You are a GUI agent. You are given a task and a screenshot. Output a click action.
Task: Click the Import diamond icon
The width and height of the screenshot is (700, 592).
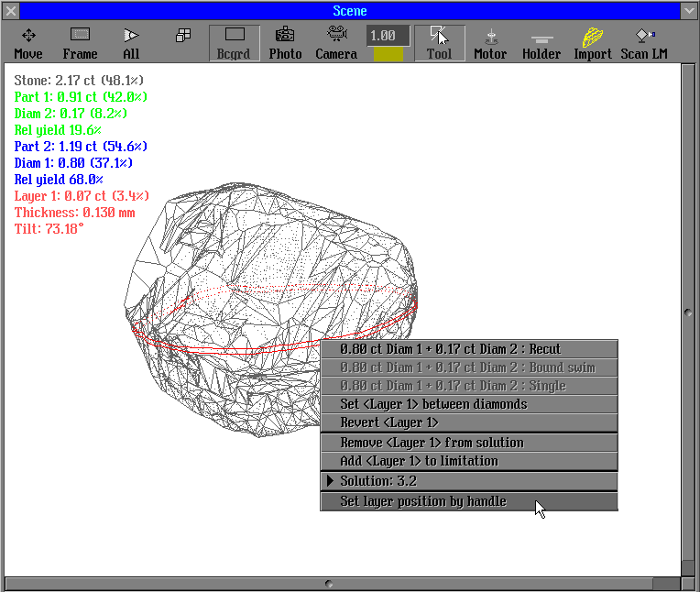click(x=593, y=42)
